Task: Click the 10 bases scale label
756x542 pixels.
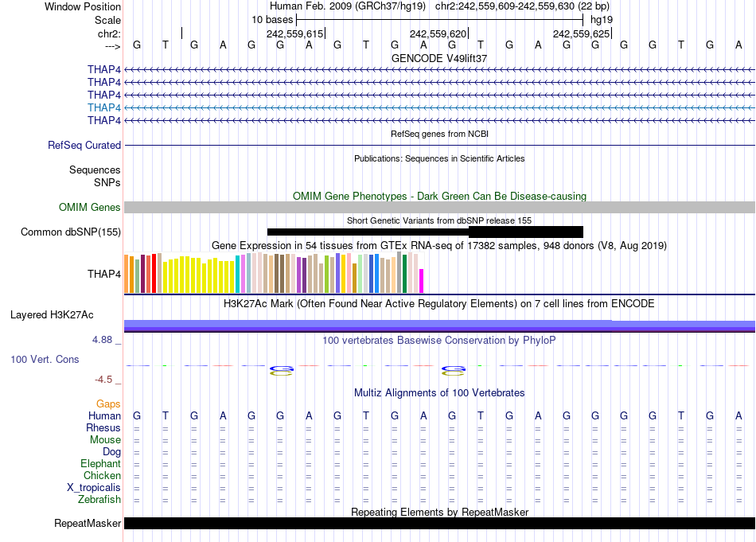Action: pos(272,20)
